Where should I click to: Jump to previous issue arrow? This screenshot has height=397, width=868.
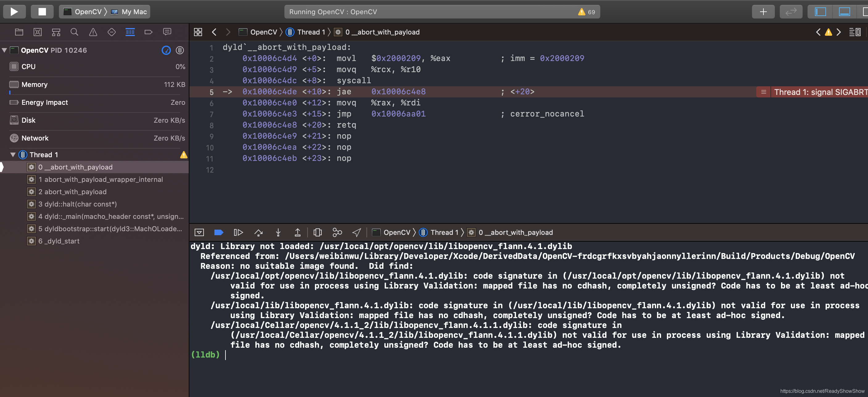(x=818, y=32)
